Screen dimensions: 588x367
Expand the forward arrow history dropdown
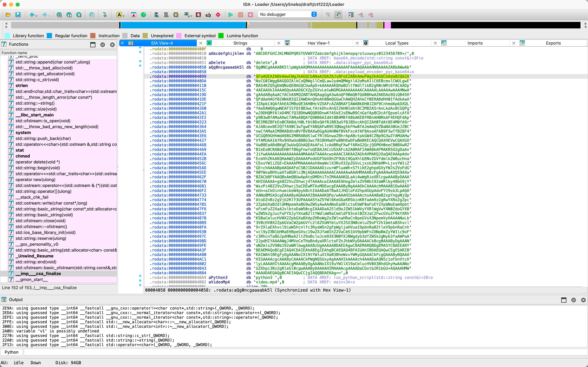click(x=49, y=16)
